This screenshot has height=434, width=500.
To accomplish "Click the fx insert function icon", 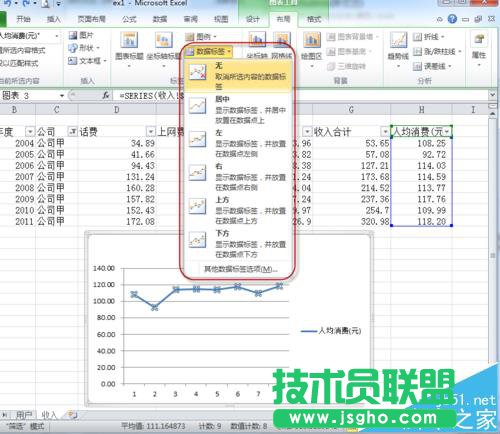I will 106,96.
